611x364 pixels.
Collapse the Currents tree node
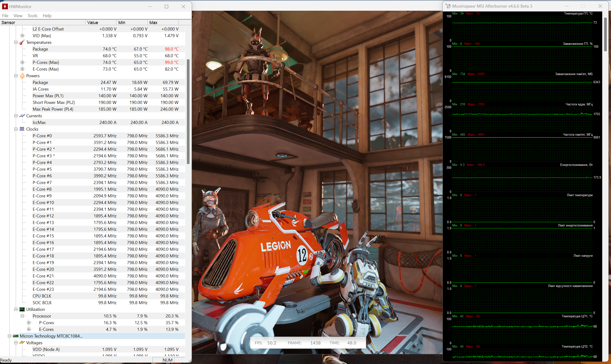[16, 116]
